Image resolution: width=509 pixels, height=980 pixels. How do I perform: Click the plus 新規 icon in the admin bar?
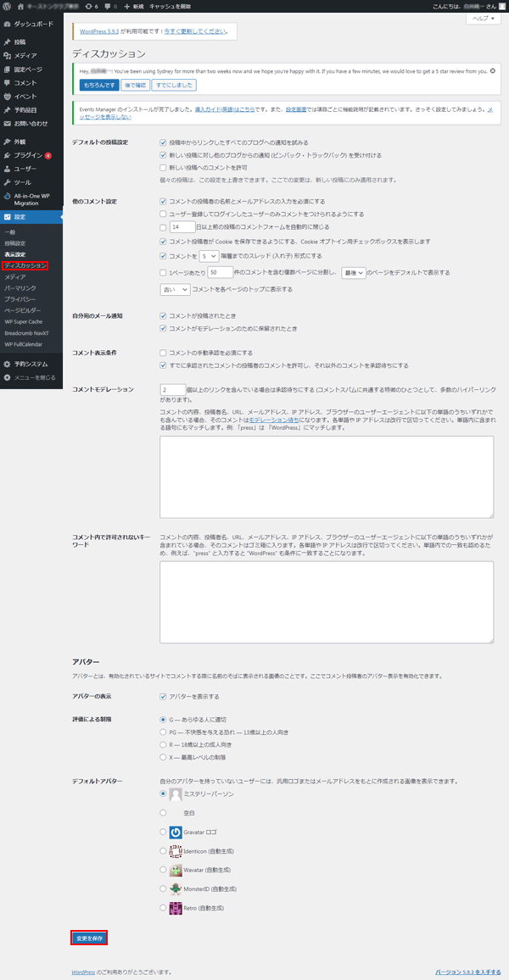(x=127, y=6)
